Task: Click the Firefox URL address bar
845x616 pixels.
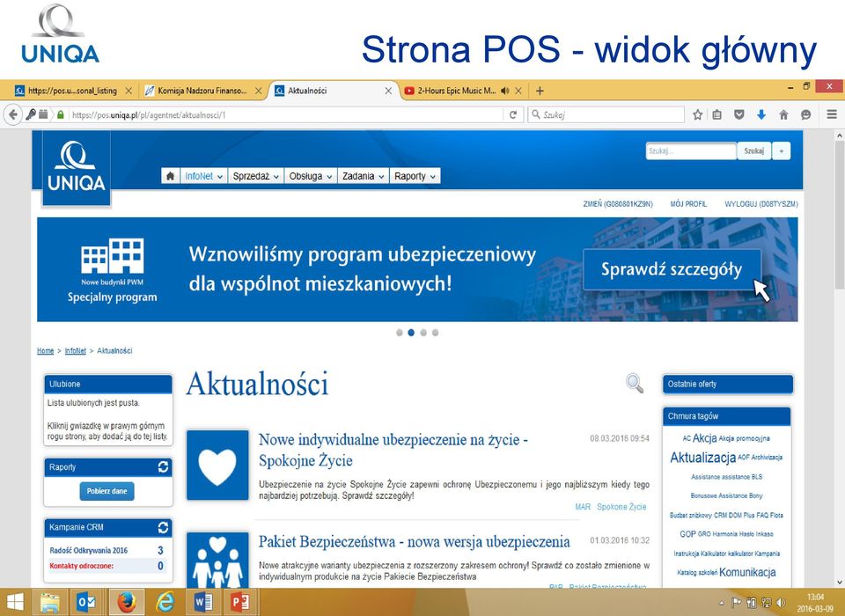Action: [287, 114]
